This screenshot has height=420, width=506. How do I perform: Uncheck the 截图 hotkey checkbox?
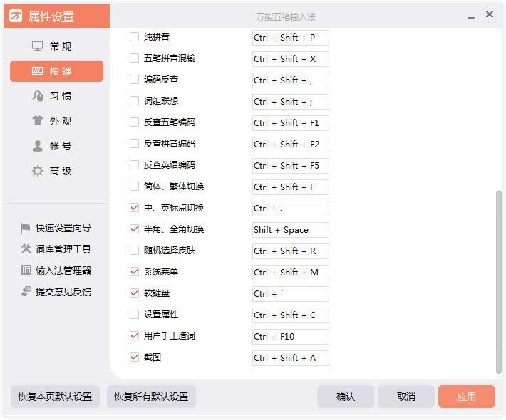[134, 357]
